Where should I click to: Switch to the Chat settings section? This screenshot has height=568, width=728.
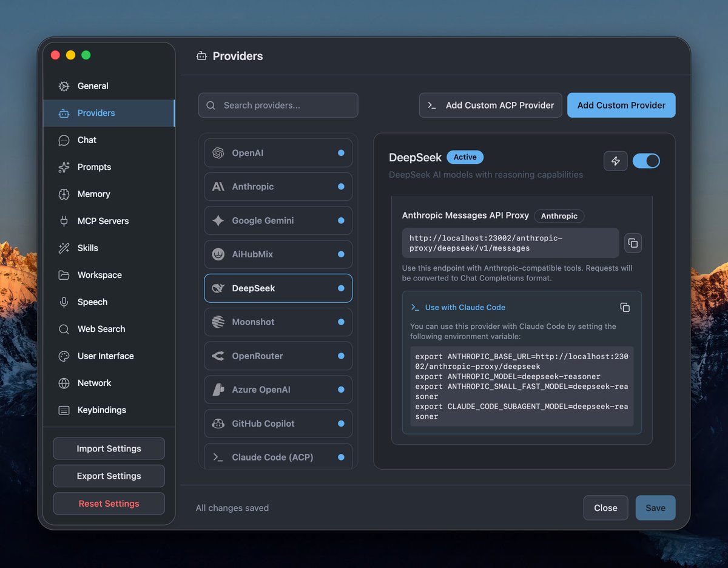click(x=109, y=140)
